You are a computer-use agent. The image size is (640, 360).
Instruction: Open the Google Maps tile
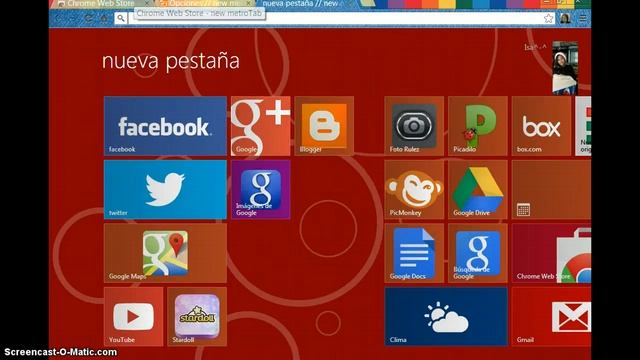pyautogui.click(x=165, y=253)
